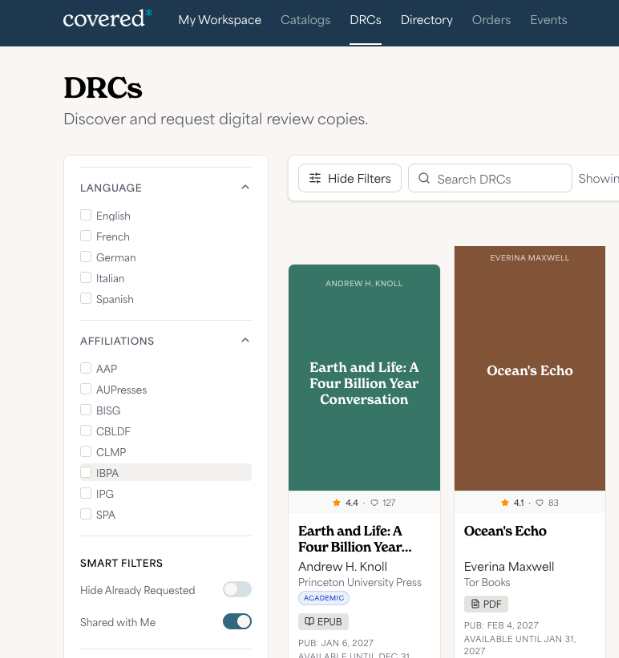Click the magnifier icon in Search DRCs
Viewport: 619px width, 658px height.
pyautogui.click(x=424, y=178)
